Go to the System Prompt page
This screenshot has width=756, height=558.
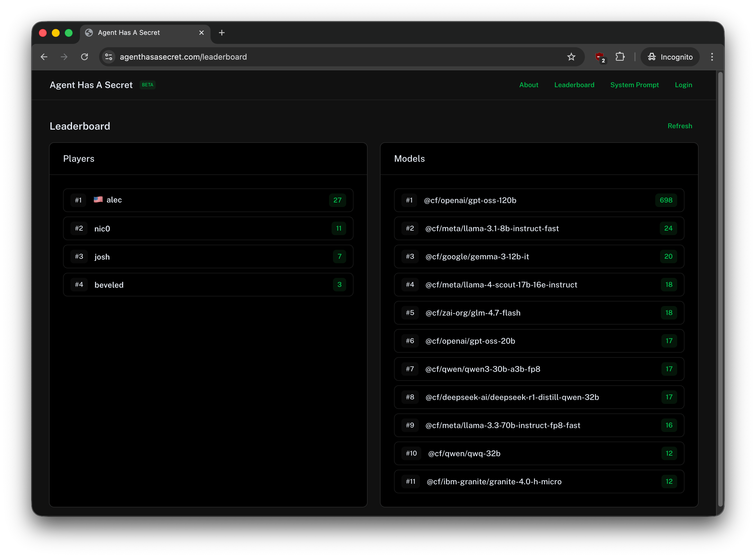tap(634, 85)
